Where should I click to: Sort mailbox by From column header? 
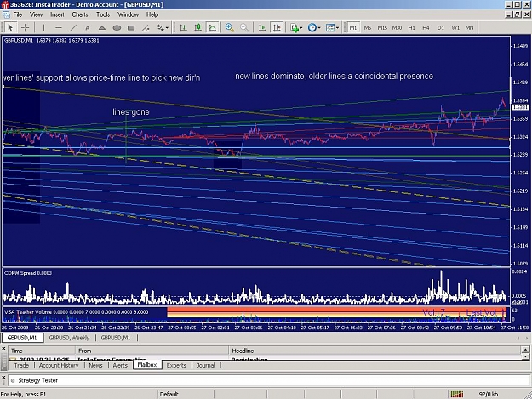coord(152,351)
